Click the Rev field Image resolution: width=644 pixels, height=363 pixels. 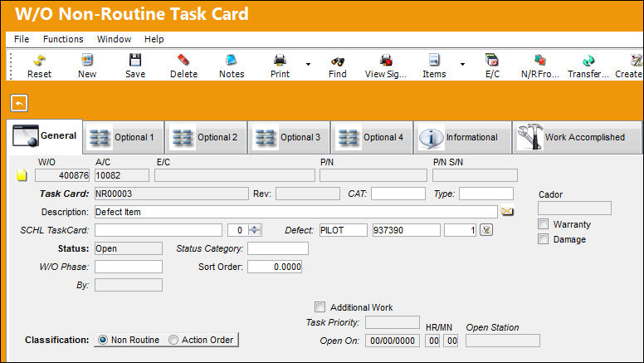(308, 194)
